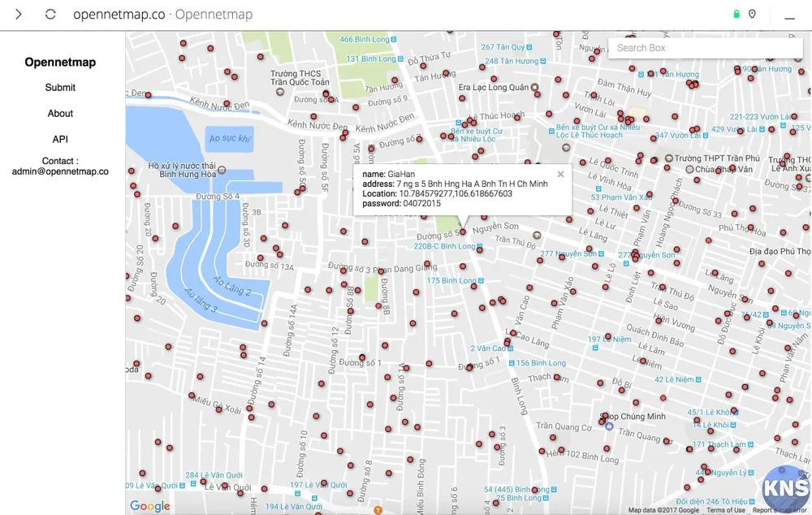812x515 pixels.
Task: Click the browser forward arrow
Action: 18,14
